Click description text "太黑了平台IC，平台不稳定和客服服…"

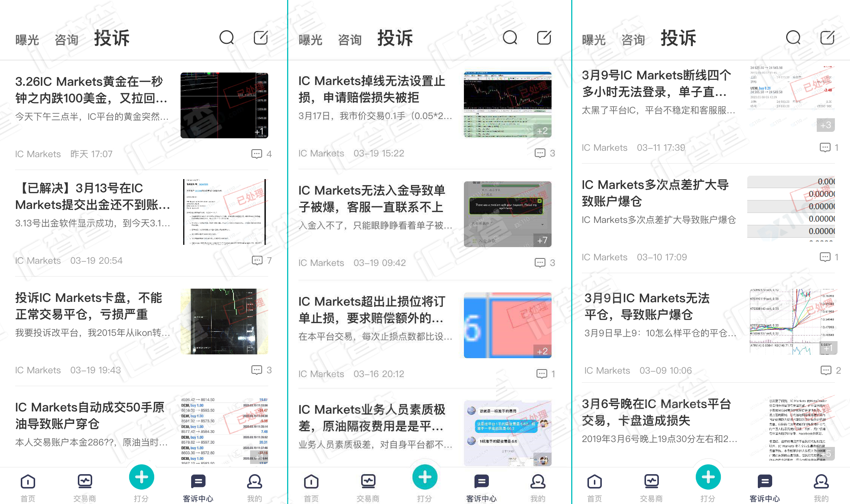tap(658, 110)
